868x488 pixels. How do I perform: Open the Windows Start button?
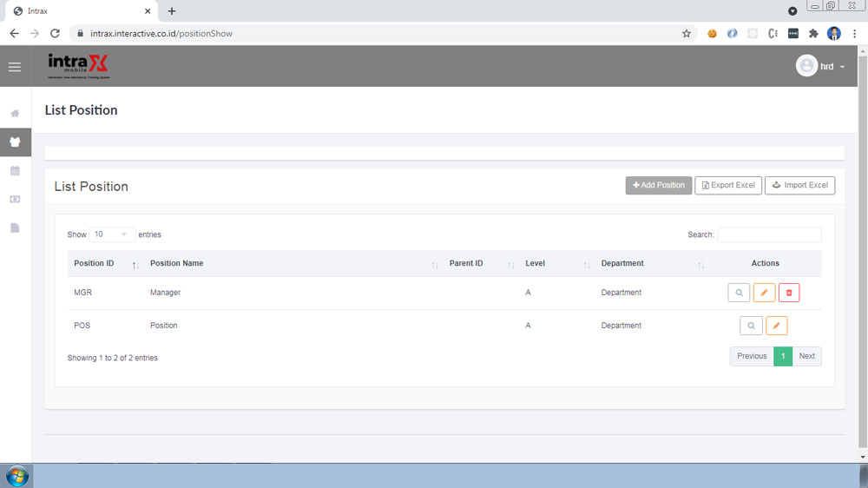tap(17, 476)
